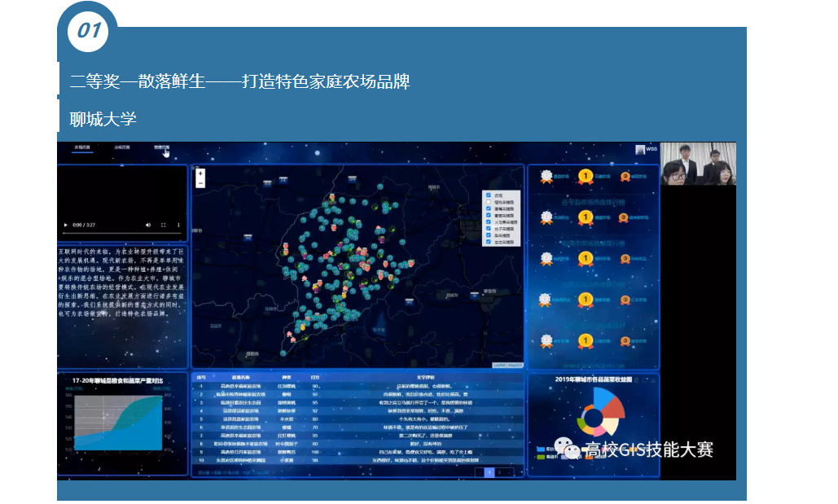The image size is (838, 504).
Task: Zoom out on the map
Action: (x=200, y=183)
